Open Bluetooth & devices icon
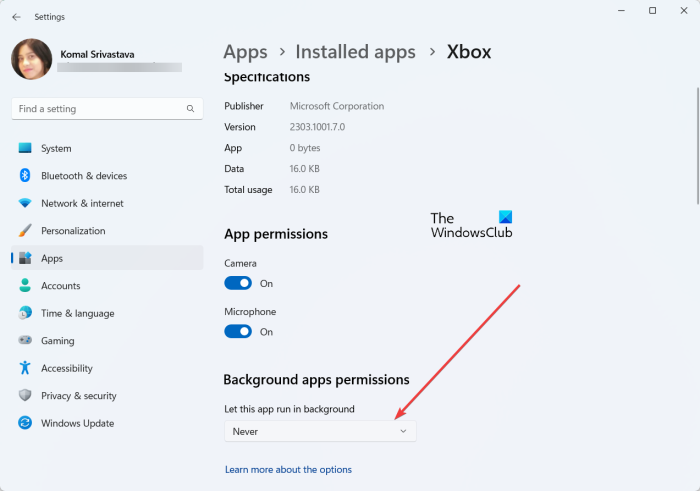The width and height of the screenshot is (700, 491). click(25, 176)
